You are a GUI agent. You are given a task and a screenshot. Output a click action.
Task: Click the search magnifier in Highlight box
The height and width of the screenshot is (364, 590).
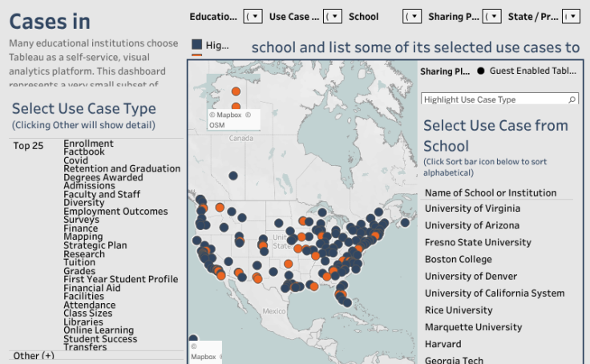(x=572, y=99)
